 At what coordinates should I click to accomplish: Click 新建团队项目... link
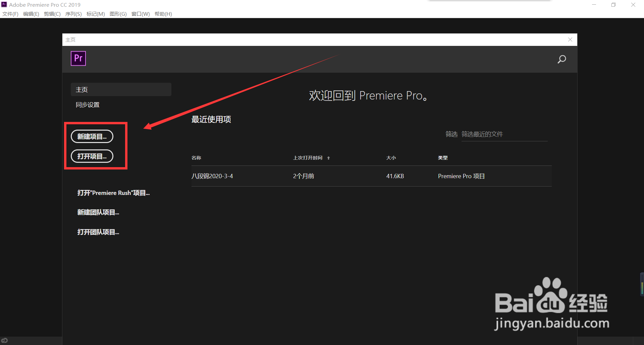(98, 212)
